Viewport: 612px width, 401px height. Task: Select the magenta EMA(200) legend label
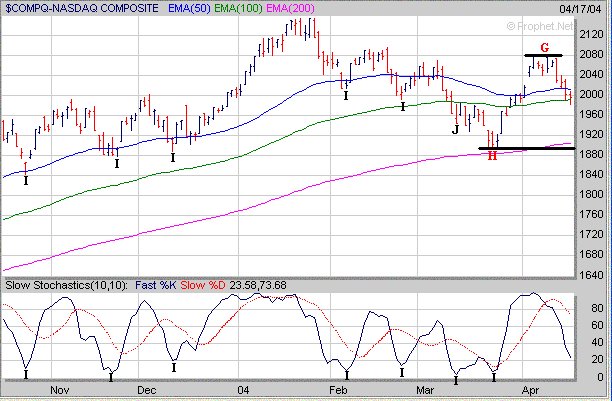[290, 8]
